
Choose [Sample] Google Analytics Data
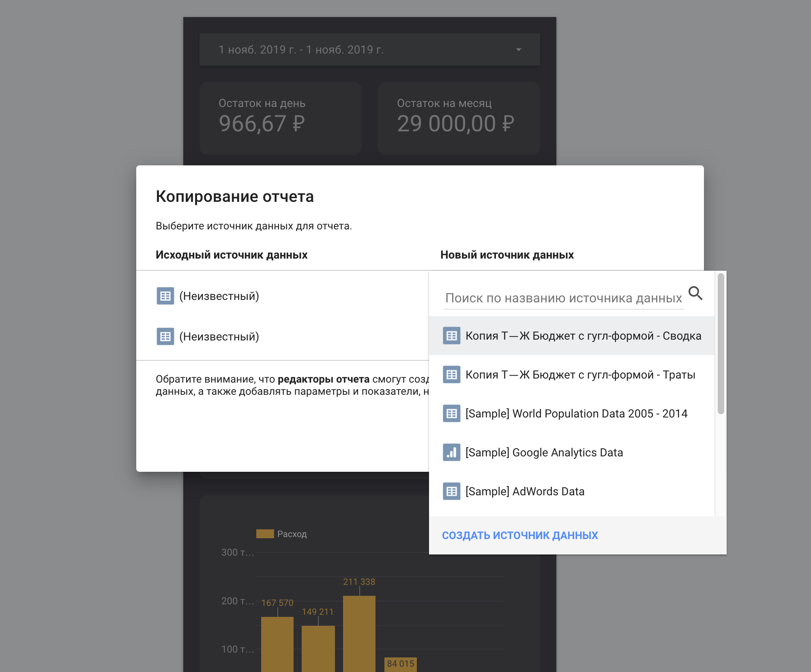572,452
